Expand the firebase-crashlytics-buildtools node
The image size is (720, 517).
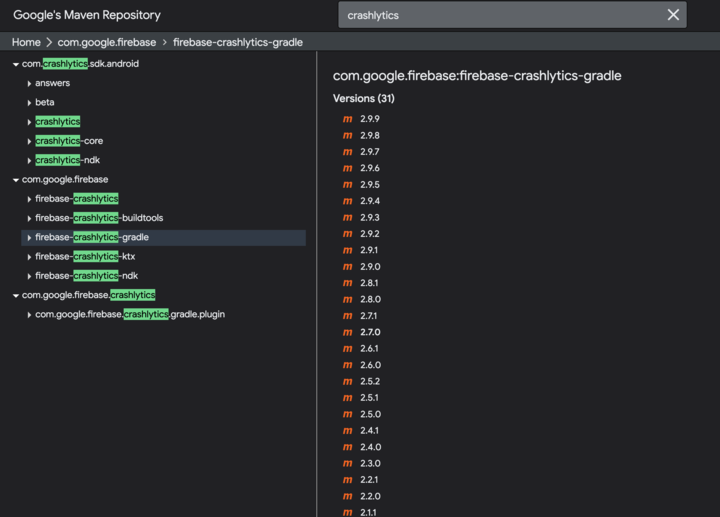click(x=29, y=218)
